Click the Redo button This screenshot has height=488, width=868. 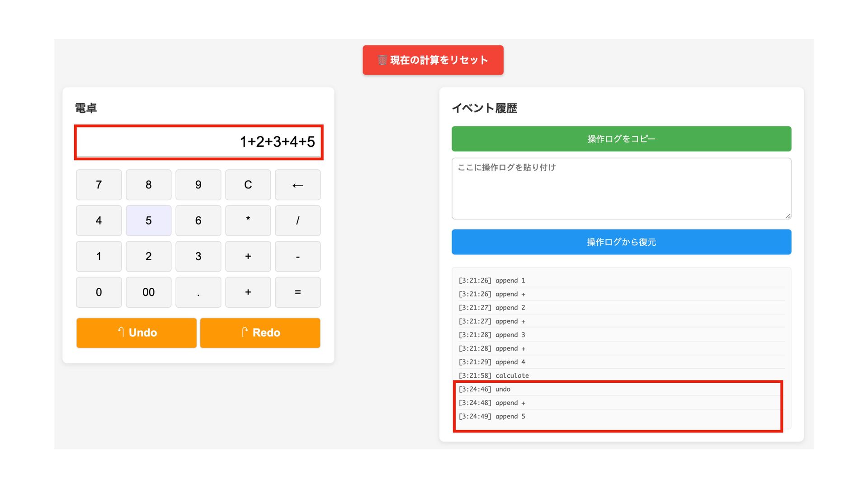(x=260, y=333)
